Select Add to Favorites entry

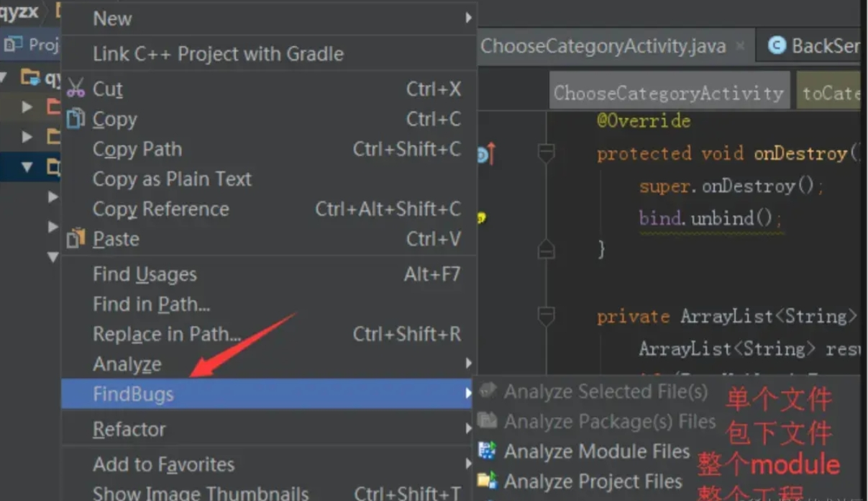pyautogui.click(x=163, y=464)
